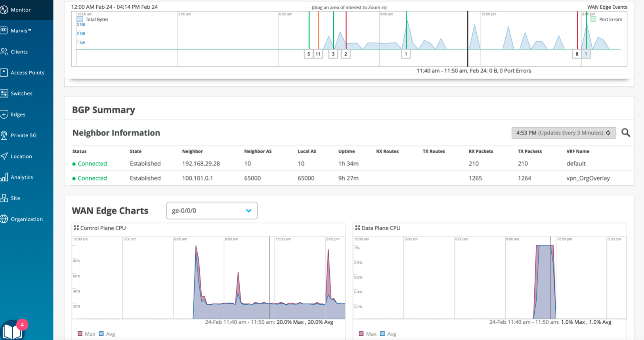This screenshot has height=340, width=644.
Task: Open the Marvis icon in sidebar
Action: 4,30
